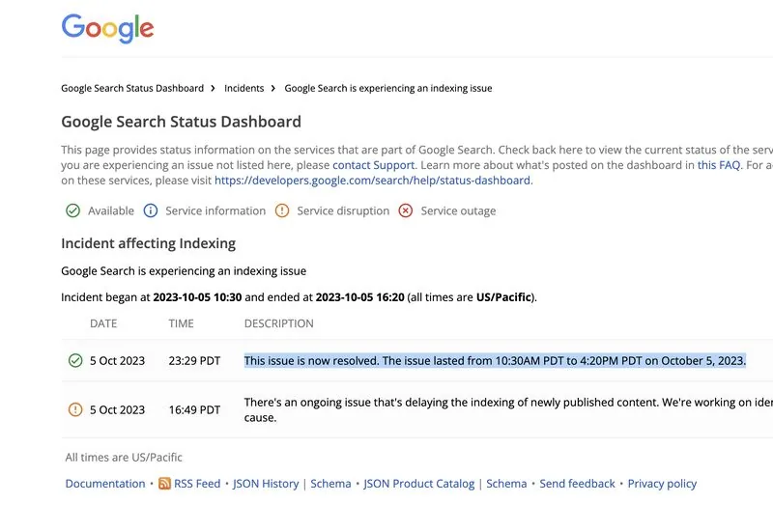Click the Google Search Status Dashboard heading
Screen dimensions: 773x532
181,122
